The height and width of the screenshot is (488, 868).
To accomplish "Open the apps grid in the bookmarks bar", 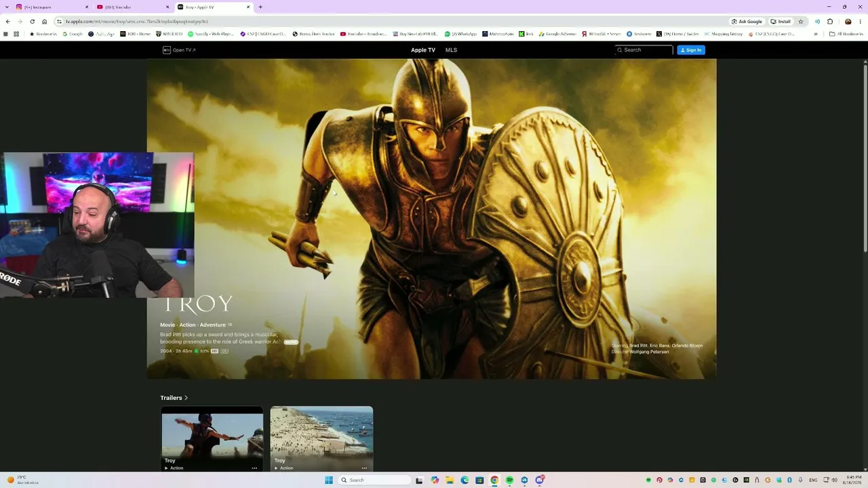I will (x=16, y=34).
